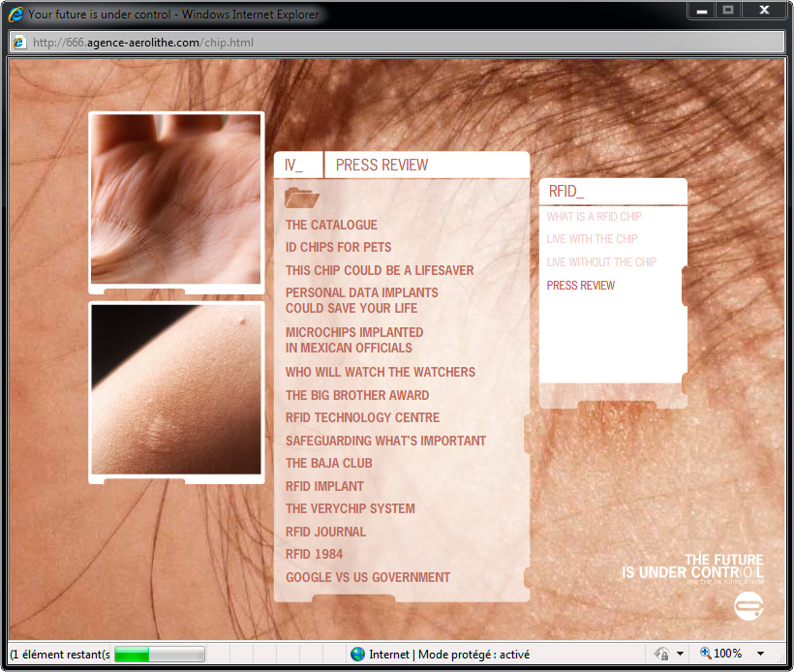
Task: Open 'Who will watch the watchers' article
Action: pyautogui.click(x=380, y=372)
